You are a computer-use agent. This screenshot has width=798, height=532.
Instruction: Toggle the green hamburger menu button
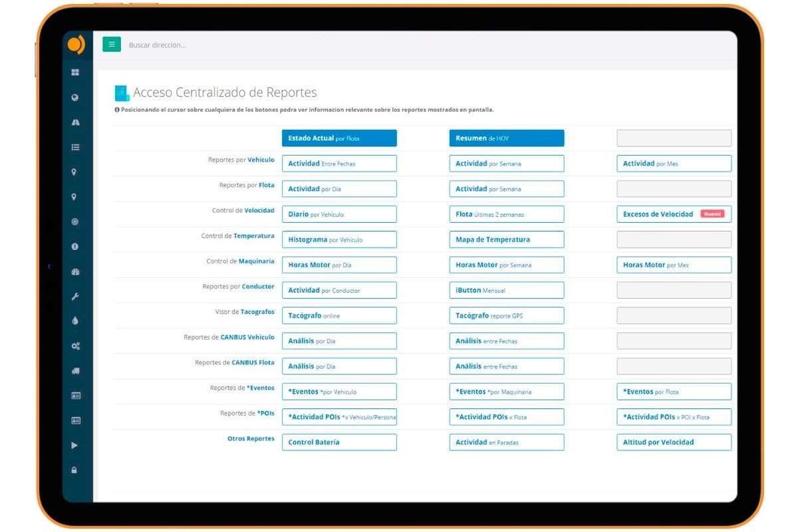tap(111, 45)
